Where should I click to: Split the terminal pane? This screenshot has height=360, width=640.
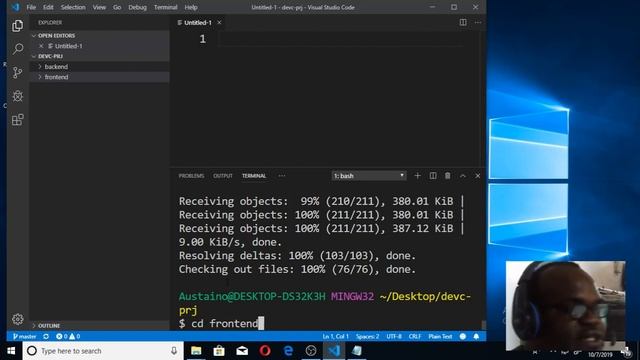(433, 176)
